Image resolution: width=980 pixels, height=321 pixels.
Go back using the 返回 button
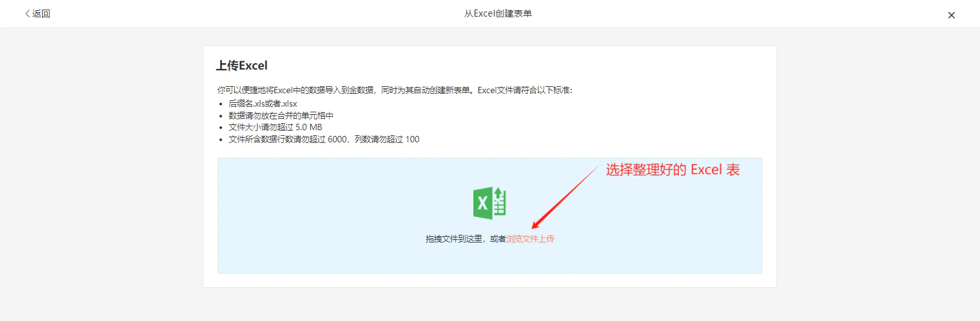click(37, 14)
